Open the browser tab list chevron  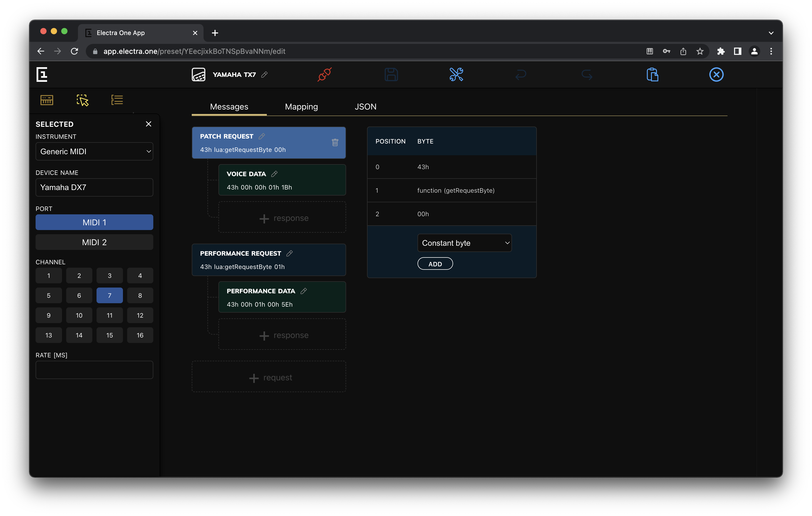point(771,33)
